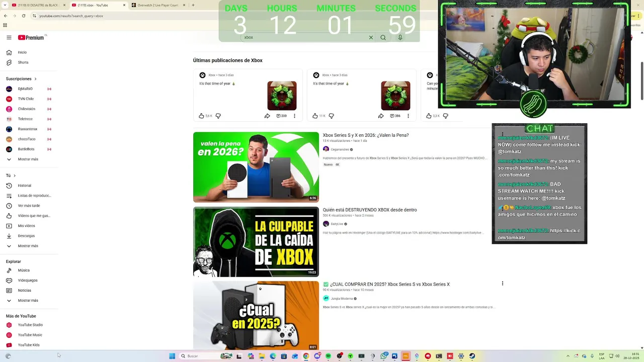This screenshot has height=362, width=644.
Task: Open a new browser tab
Action: (x=193, y=5)
